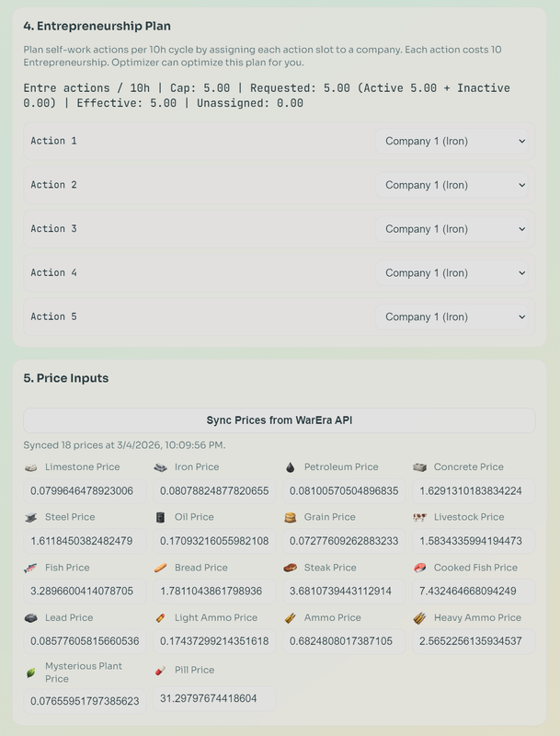The width and height of the screenshot is (560, 736).
Task: Click into the Pill Price field
Action: point(214,698)
